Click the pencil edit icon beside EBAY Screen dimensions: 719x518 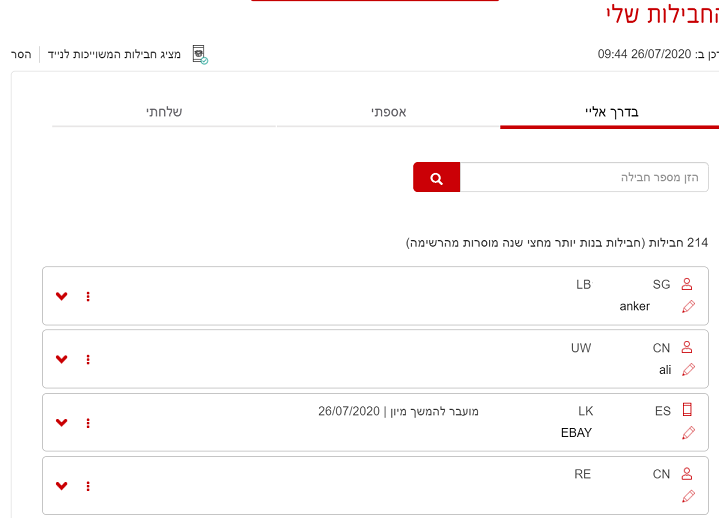point(687,433)
